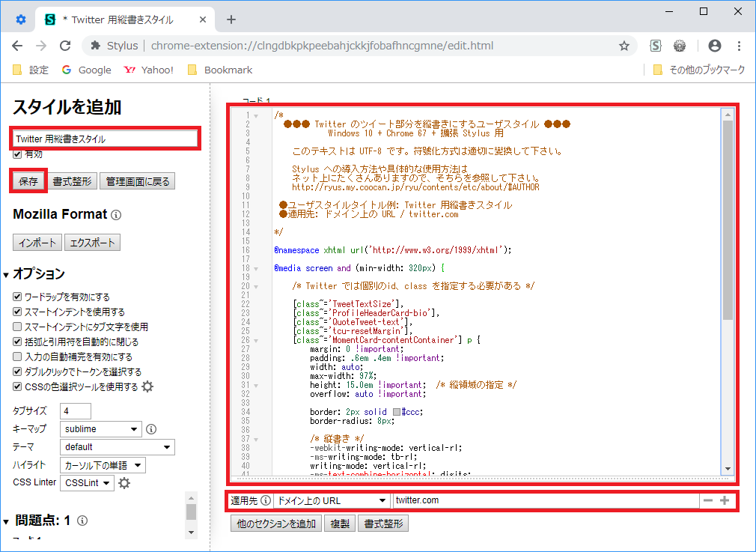Bookmark this page with the star icon
This screenshot has height=552, width=756.
[624, 46]
